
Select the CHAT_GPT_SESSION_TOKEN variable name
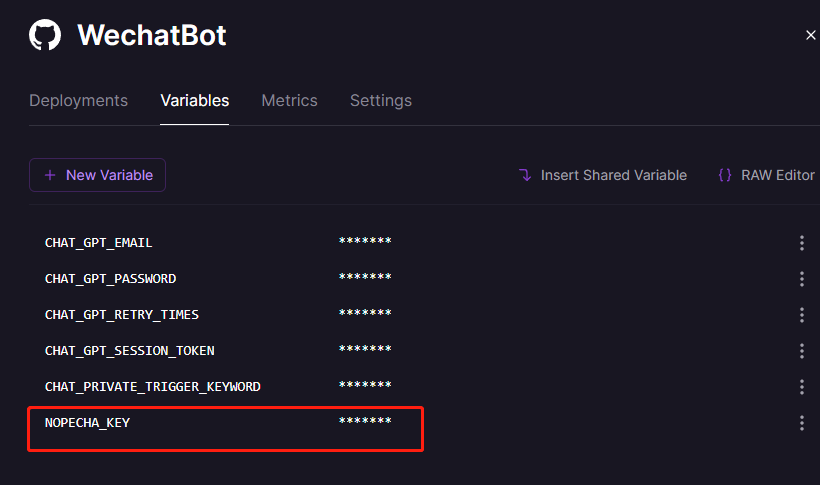pos(130,351)
